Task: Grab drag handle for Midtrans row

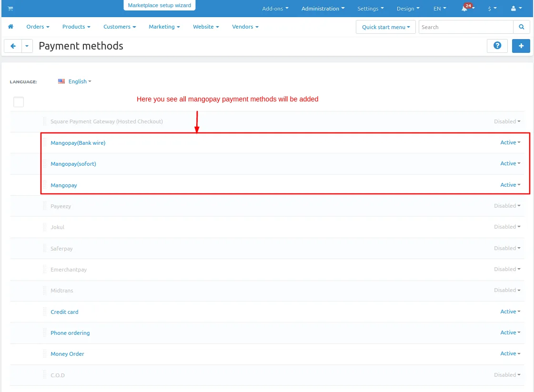Action: (x=45, y=291)
